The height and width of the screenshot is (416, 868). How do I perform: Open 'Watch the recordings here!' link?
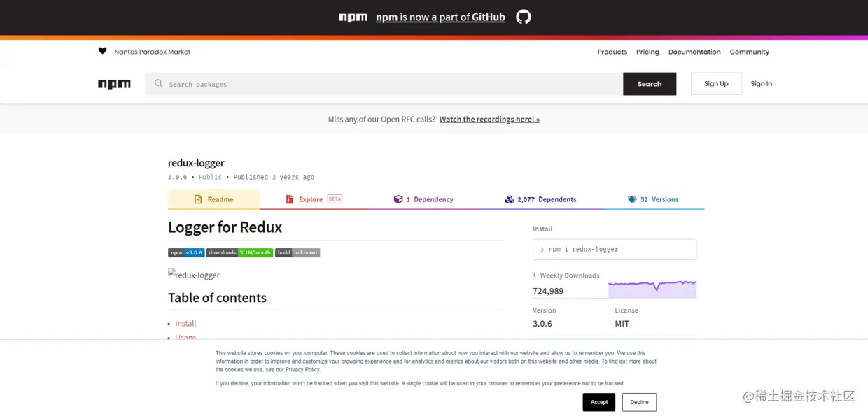pyautogui.click(x=489, y=120)
